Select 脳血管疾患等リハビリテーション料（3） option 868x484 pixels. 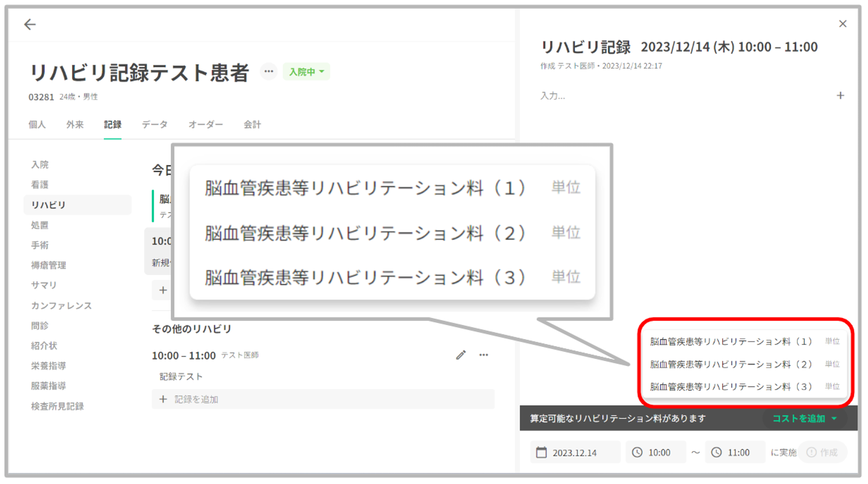click(x=731, y=386)
